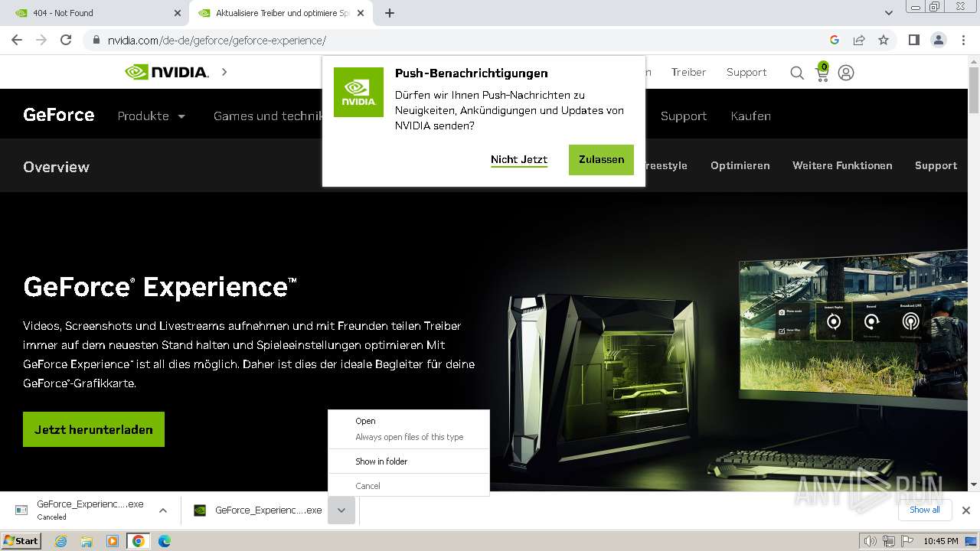Open the shopping cart icon
The height and width of the screenshot is (551, 980).
click(822, 72)
